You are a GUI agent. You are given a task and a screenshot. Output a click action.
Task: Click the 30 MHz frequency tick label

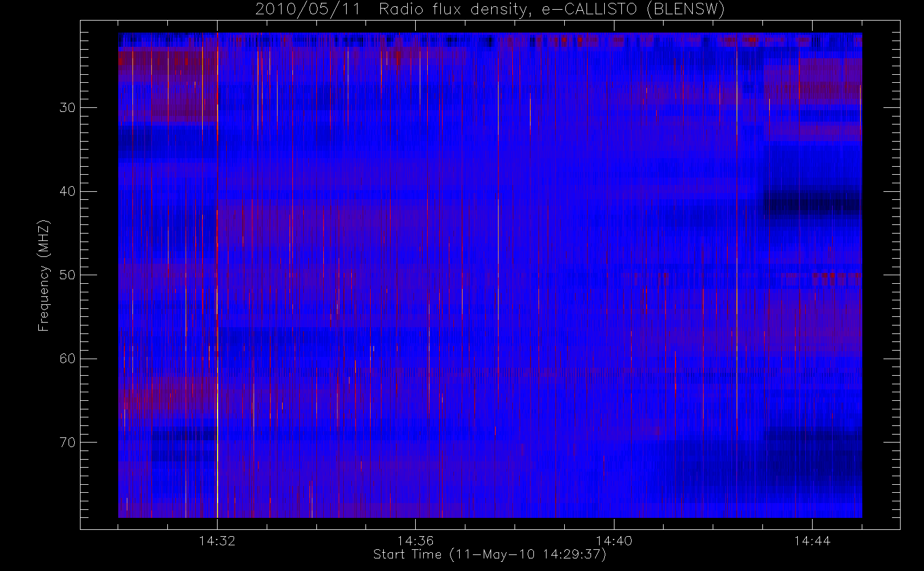67,107
